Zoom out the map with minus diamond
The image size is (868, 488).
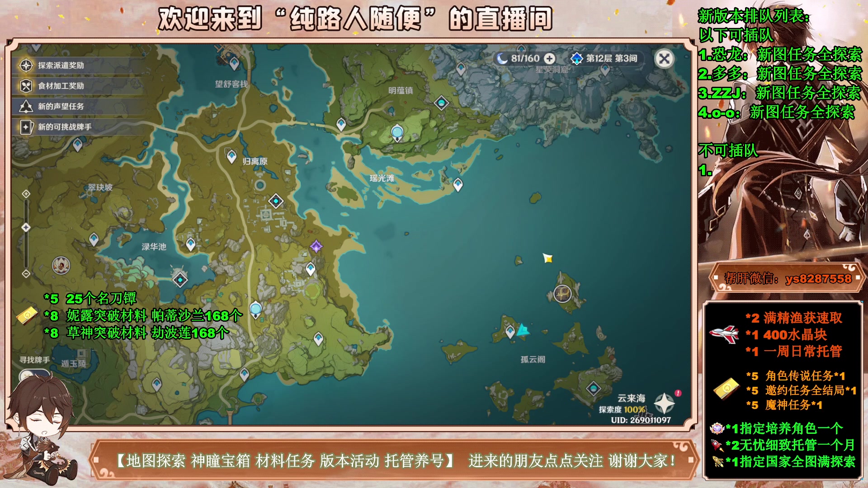[26, 273]
